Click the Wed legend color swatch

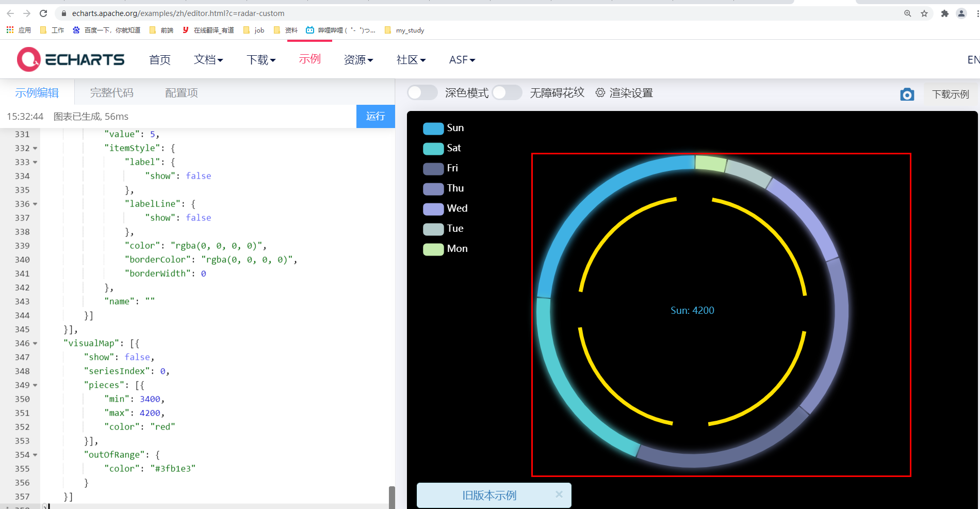[433, 209]
